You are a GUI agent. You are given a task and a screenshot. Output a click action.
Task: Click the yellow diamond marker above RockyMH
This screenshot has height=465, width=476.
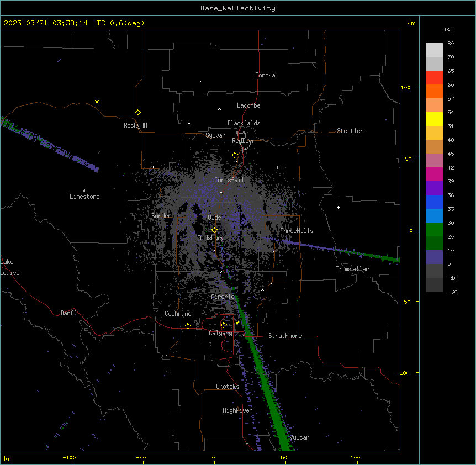137,112
